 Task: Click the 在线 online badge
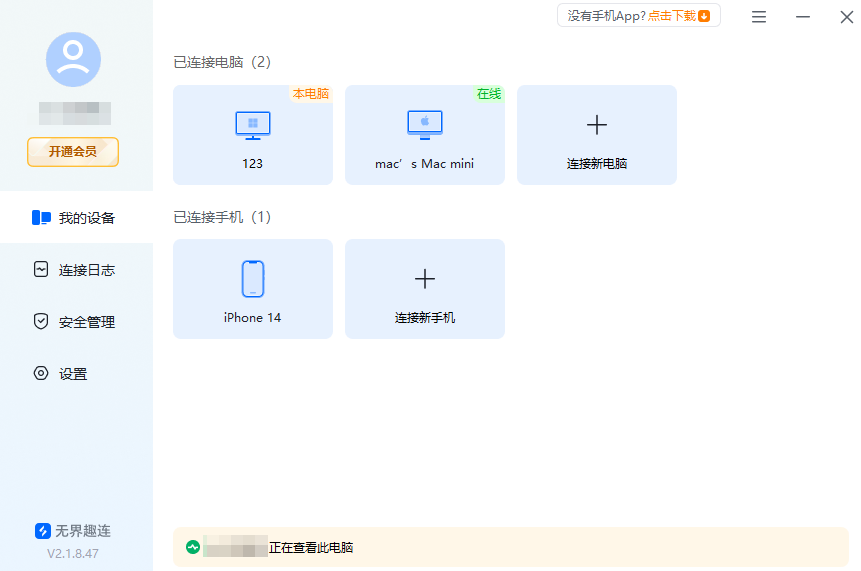489,94
